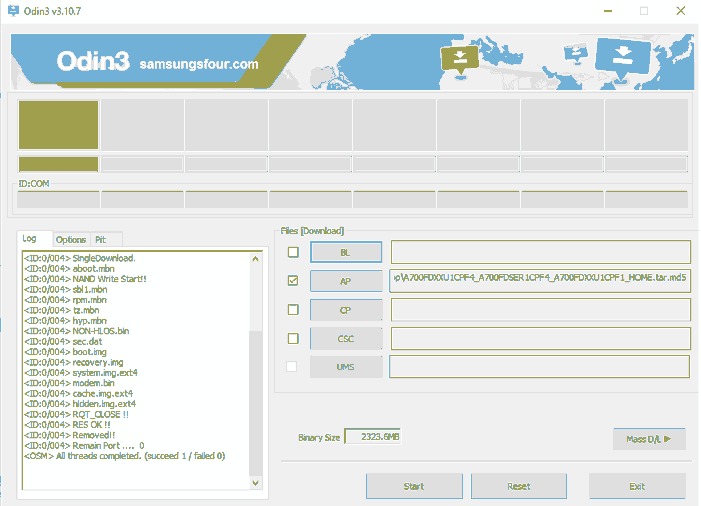Viewport: 701px width, 506px height.
Task: Tick the CP file checkbox
Action: [x=293, y=310]
